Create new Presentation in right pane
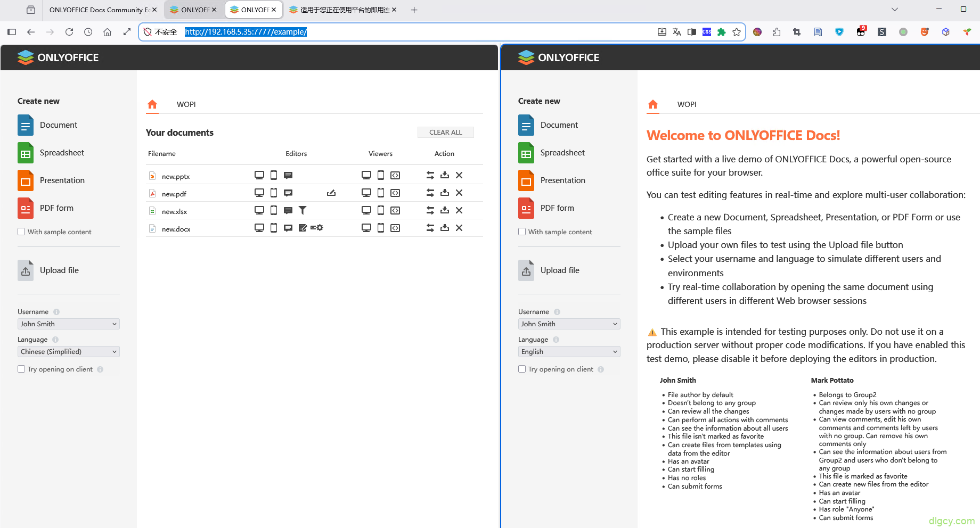This screenshot has height=528, width=980. coord(552,180)
